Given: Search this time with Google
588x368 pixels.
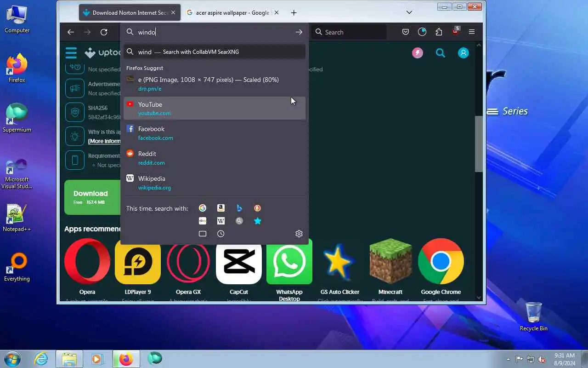Looking at the screenshot, I should 203,208.
